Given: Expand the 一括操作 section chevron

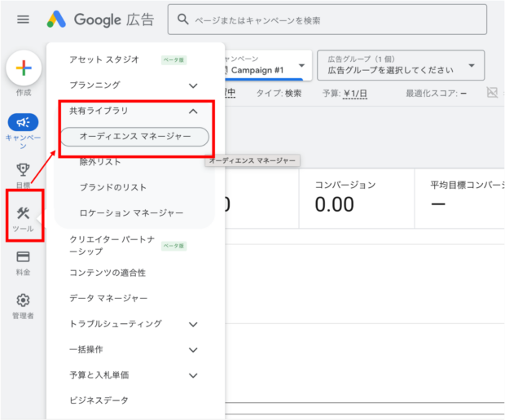Looking at the screenshot, I should coord(193,350).
